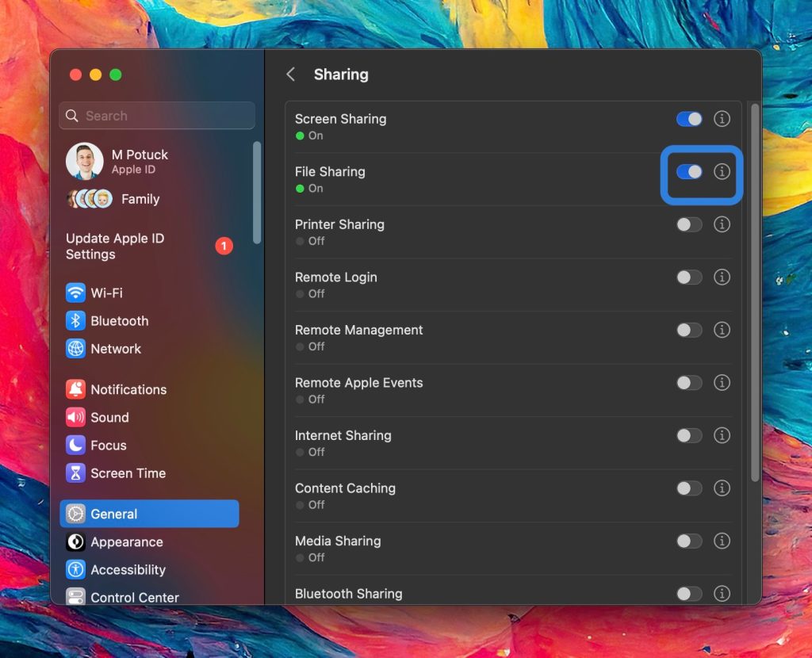This screenshot has width=812, height=658.
Task: Click the Notifications bell icon
Action: pos(76,388)
